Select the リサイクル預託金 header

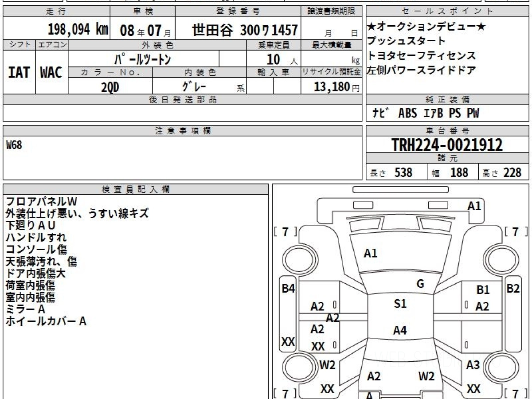click(332, 72)
